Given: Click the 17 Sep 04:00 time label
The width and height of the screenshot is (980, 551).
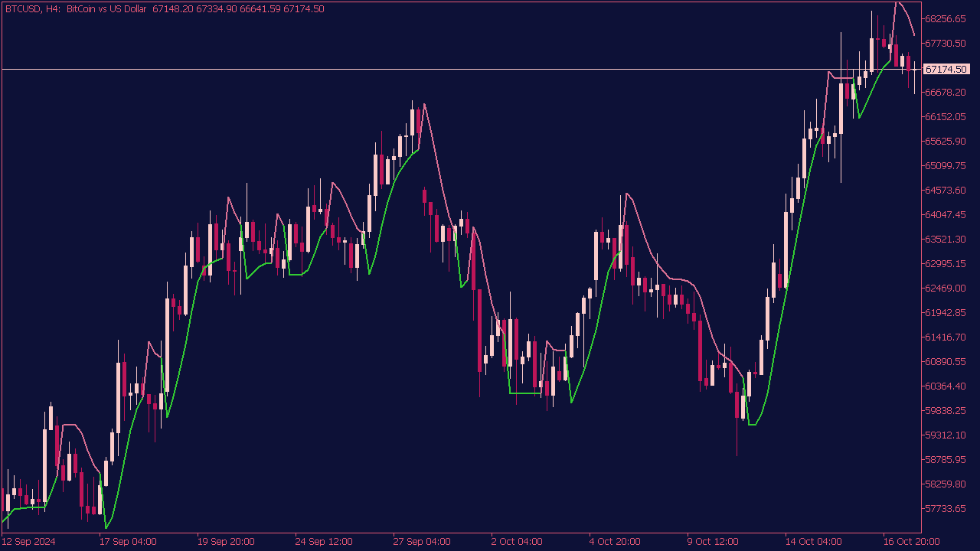Looking at the screenshot, I should click(x=128, y=542).
